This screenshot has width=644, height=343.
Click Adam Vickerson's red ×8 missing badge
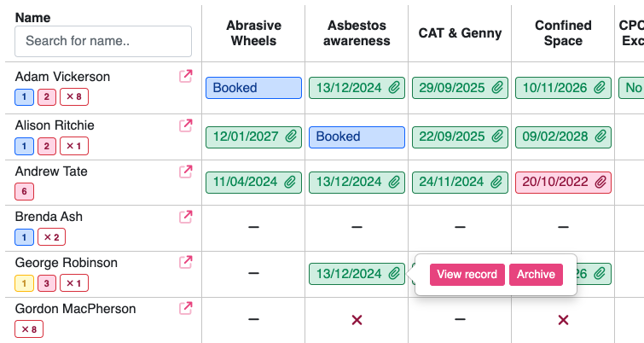click(x=73, y=97)
